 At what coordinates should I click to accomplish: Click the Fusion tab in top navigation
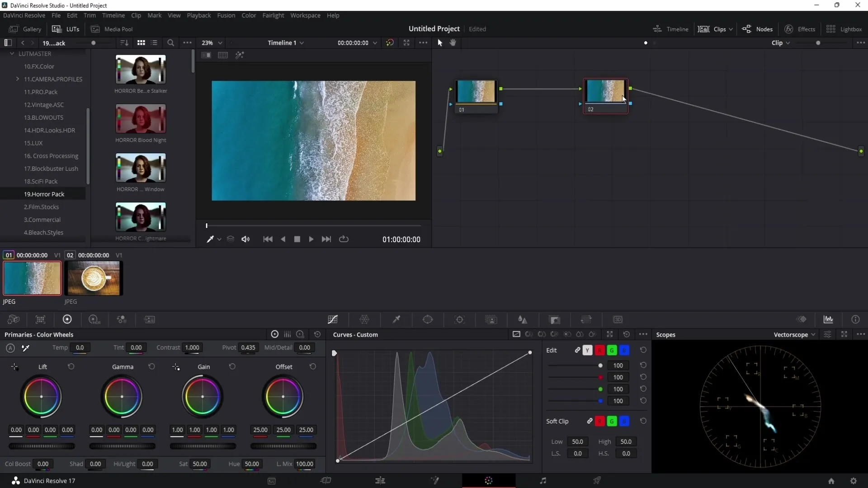tap(226, 15)
